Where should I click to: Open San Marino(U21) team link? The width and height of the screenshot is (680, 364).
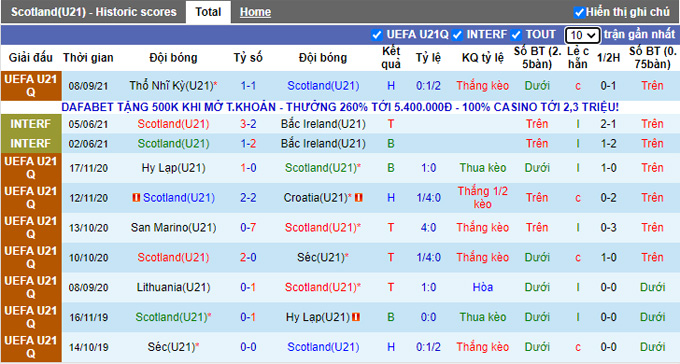pyautogui.click(x=173, y=228)
